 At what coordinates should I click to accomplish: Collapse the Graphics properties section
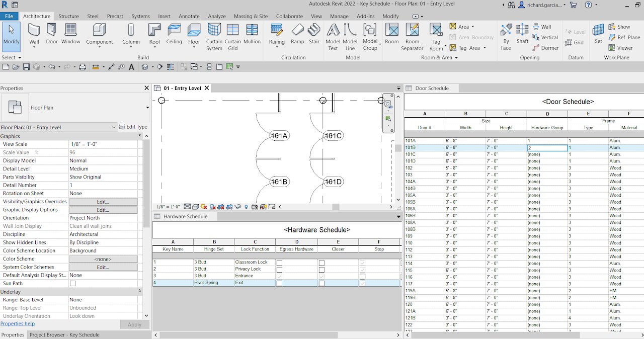(x=139, y=136)
